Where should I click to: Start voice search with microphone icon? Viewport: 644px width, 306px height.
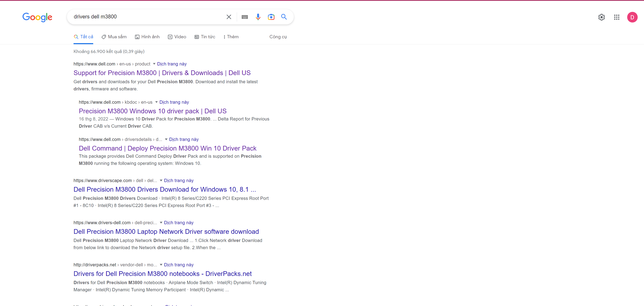point(258,17)
